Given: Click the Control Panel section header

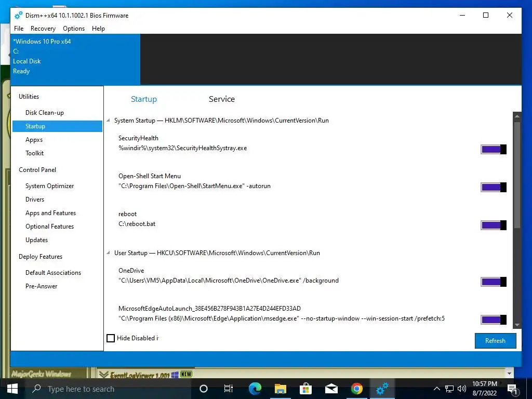Looking at the screenshot, I should tap(37, 170).
